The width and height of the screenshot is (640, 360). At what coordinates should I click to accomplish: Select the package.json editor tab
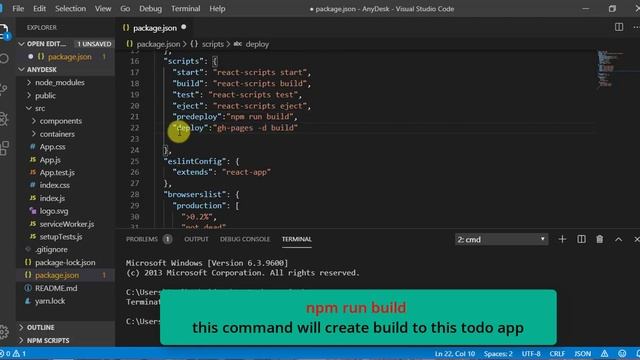coord(155,28)
